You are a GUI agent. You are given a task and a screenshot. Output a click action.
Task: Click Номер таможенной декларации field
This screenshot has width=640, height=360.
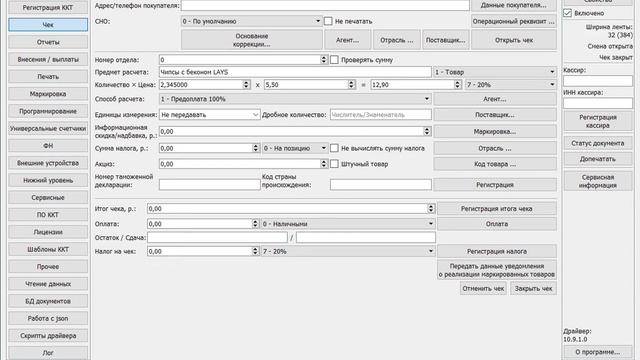209,185
